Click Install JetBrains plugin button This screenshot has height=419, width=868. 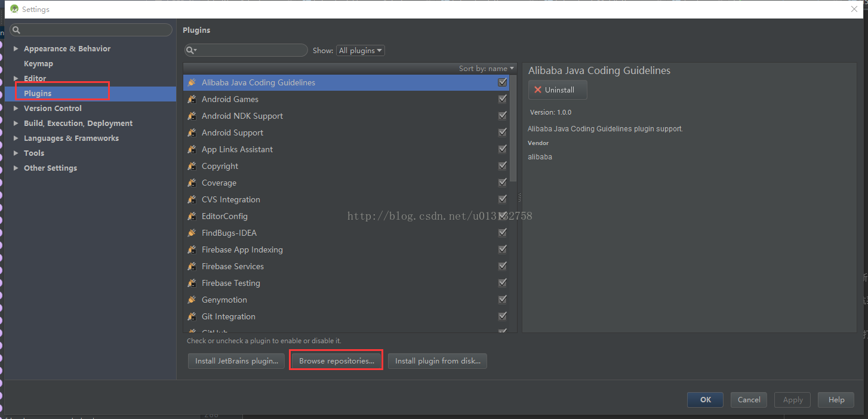[236, 361]
